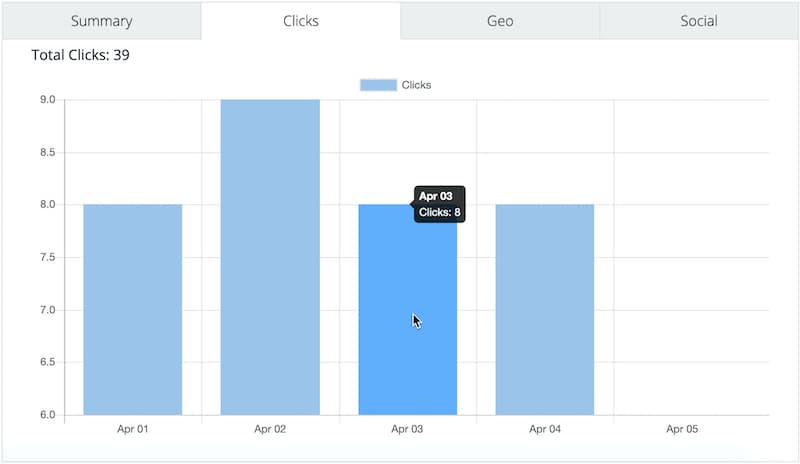Click the Total Clicks: 39 text
Screen dimensions: 800x464
[81, 55]
